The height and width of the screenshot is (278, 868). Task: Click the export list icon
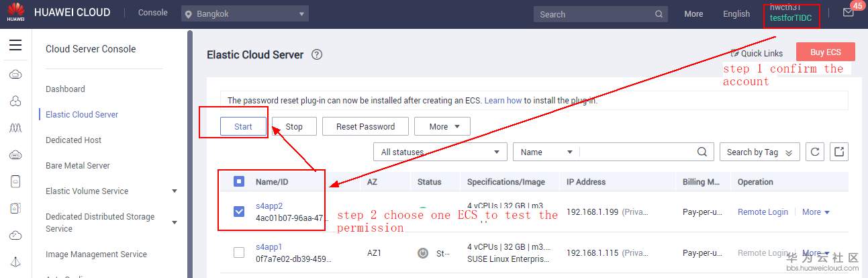tap(838, 152)
